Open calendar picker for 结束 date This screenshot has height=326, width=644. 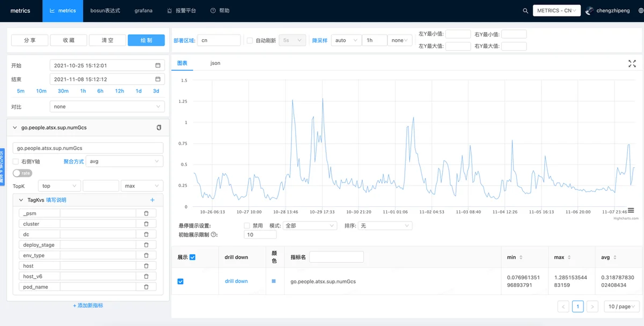pos(158,79)
